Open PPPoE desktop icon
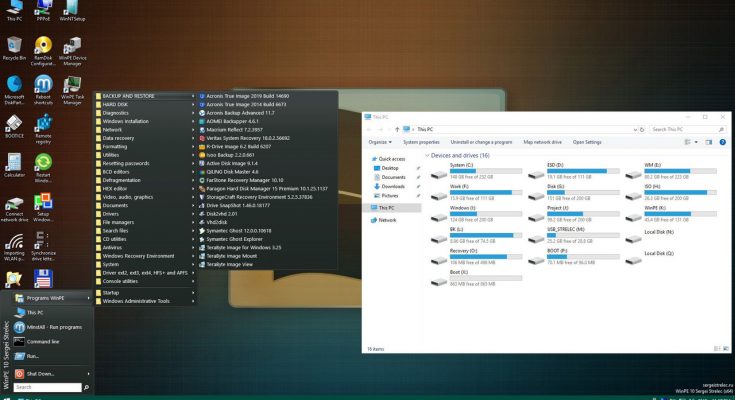The width and height of the screenshot is (735, 400). click(x=43, y=11)
